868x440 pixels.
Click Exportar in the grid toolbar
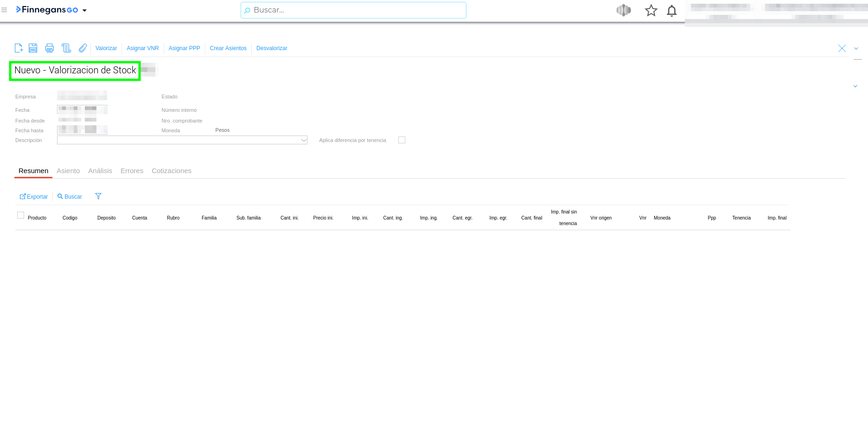click(x=34, y=197)
